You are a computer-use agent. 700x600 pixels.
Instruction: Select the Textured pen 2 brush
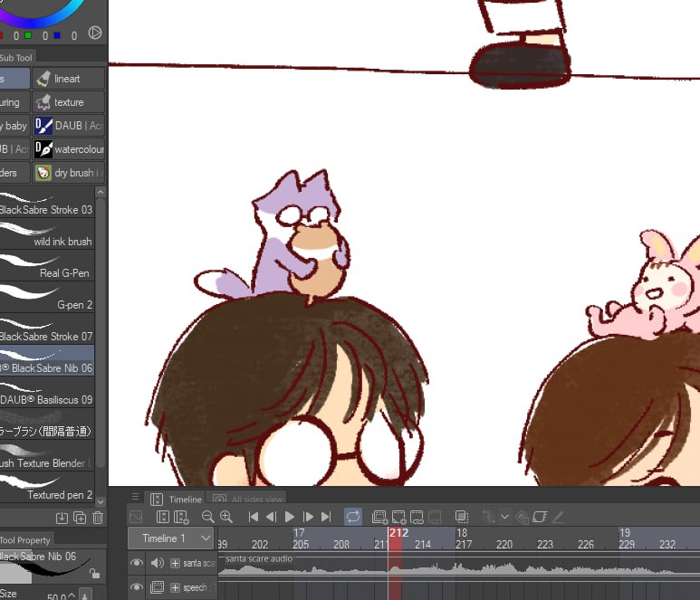[47, 488]
